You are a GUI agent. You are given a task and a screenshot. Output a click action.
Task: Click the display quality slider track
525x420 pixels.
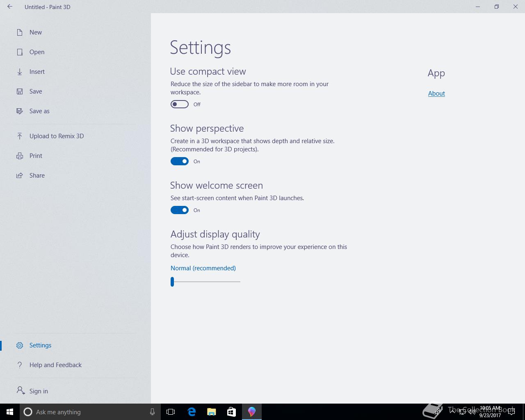point(205,282)
